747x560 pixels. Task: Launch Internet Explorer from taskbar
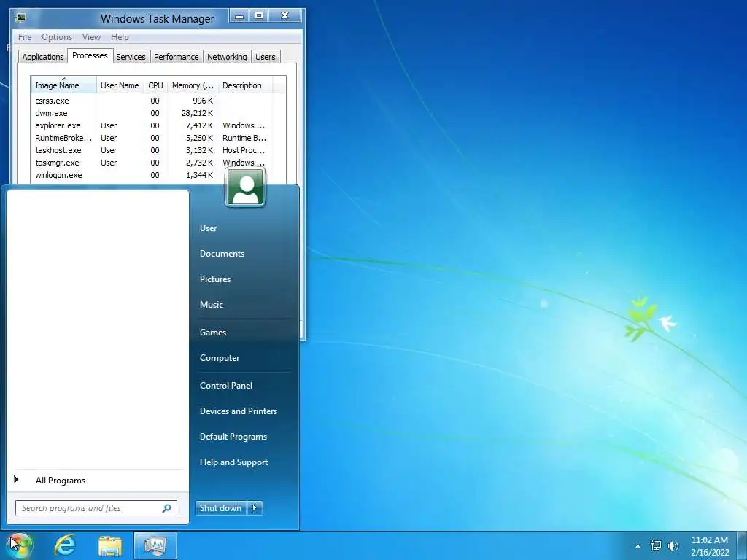[65, 545]
